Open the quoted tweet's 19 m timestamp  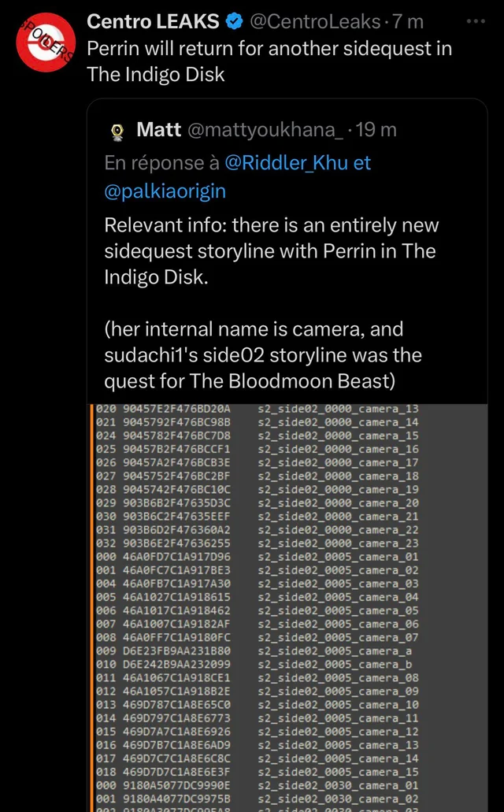tap(376, 130)
